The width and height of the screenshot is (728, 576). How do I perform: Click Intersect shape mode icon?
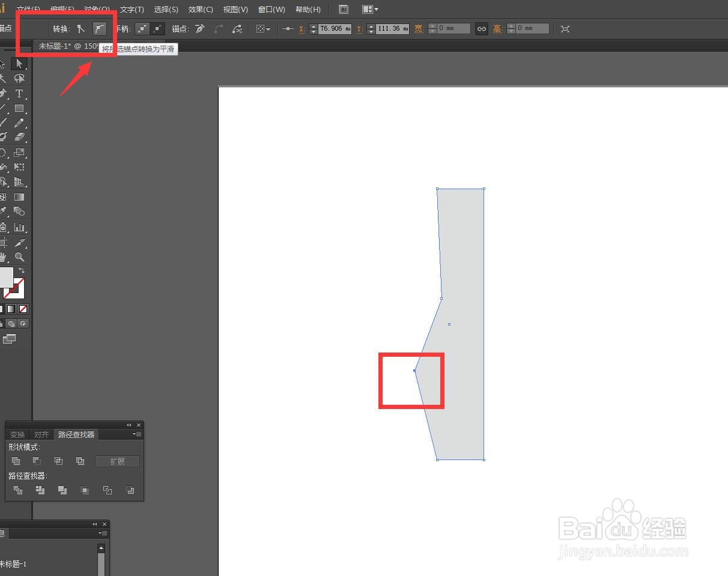[58, 461]
